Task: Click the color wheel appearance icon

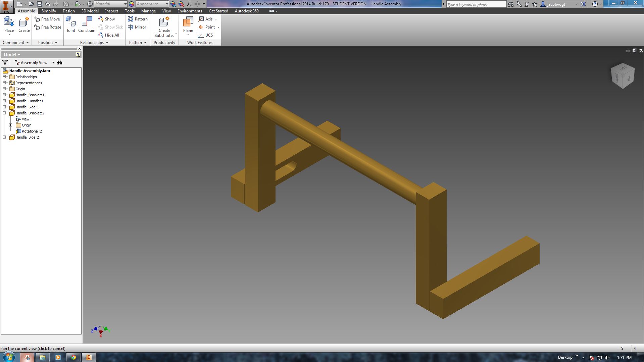Action: (x=132, y=4)
